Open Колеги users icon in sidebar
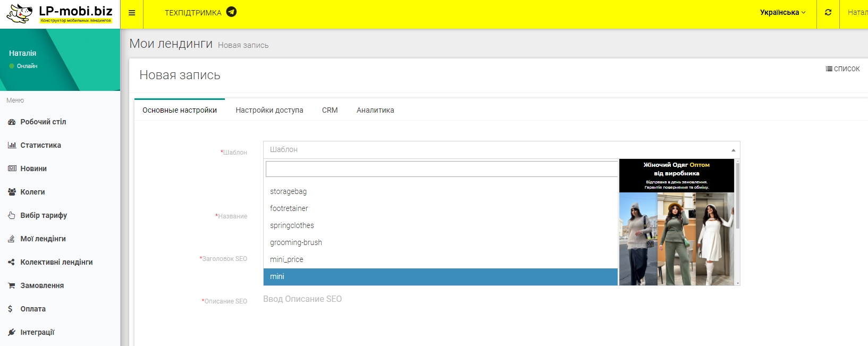 click(x=12, y=192)
